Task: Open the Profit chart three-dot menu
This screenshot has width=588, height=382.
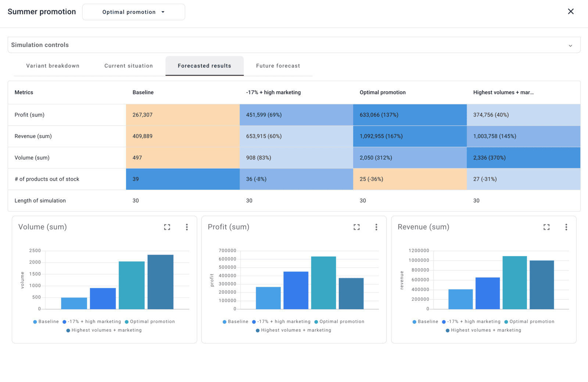Action: [x=376, y=227]
